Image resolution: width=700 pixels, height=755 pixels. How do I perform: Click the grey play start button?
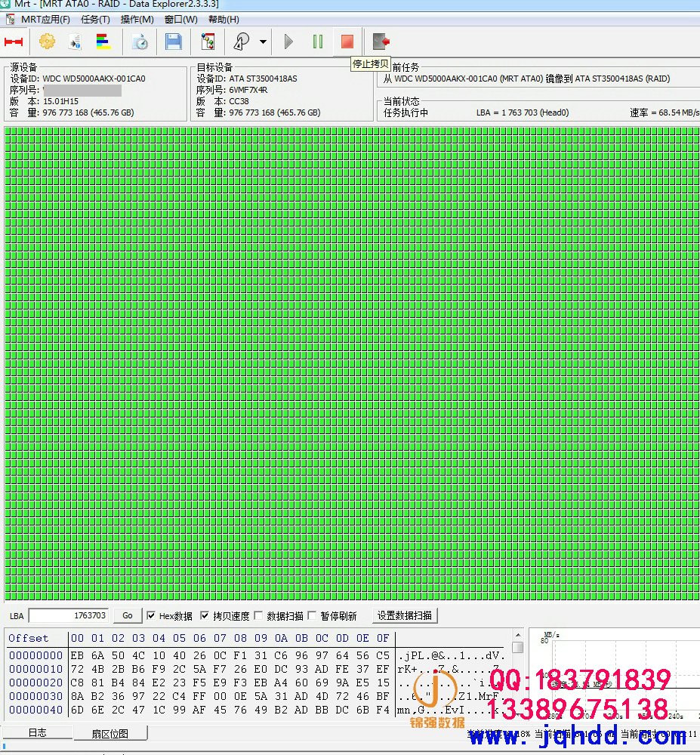pos(289,42)
